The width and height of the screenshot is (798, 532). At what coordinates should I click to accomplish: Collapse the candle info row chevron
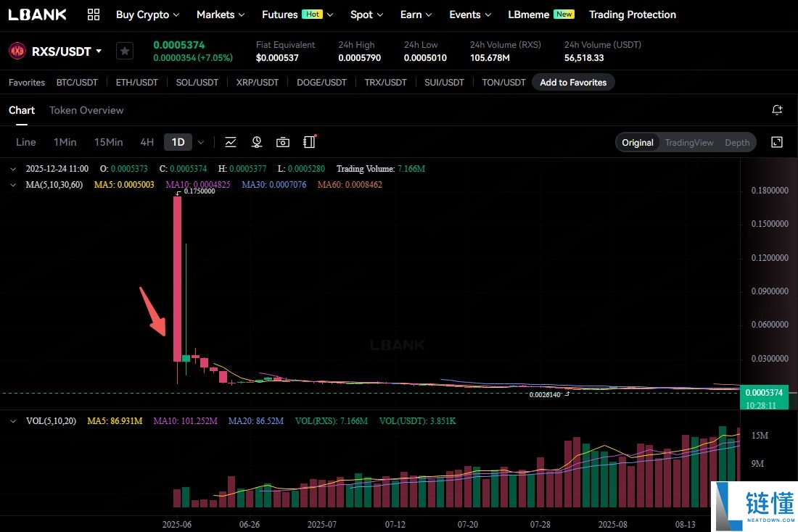[13, 169]
